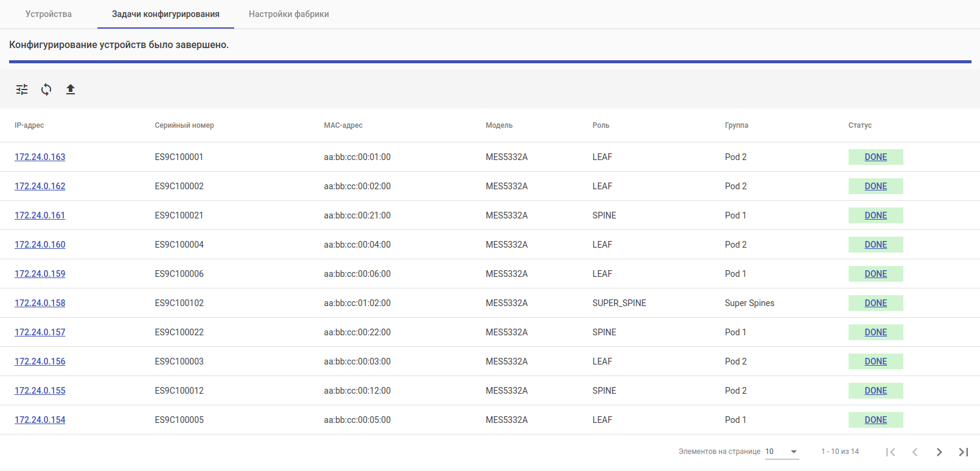Click the Серийный номер column header
The image size is (980, 471).
click(x=184, y=125)
